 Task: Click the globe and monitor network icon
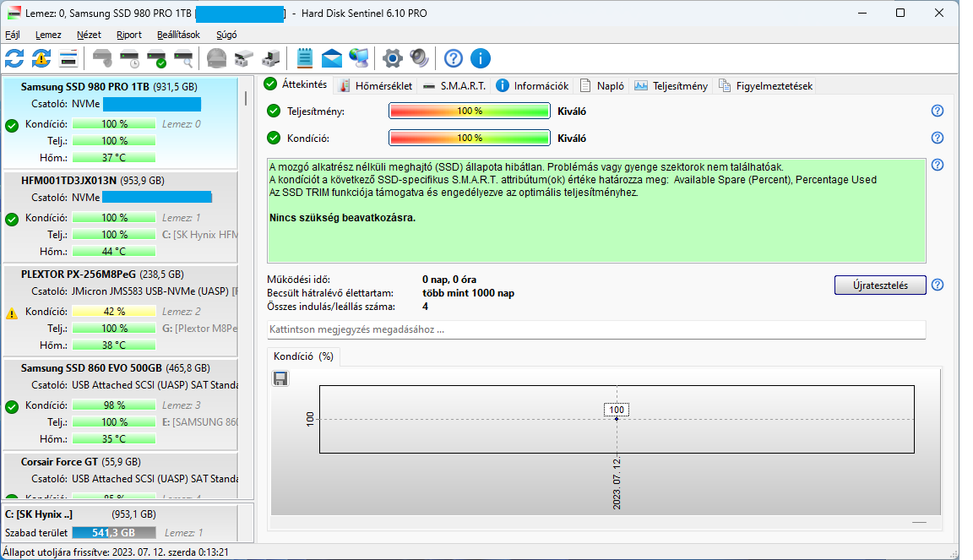pyautogui.click(x=359, y=58)
